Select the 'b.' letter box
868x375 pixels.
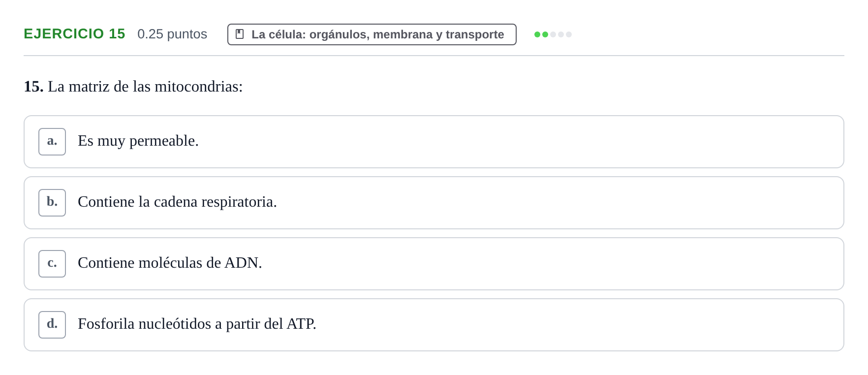tap(52, 203)
